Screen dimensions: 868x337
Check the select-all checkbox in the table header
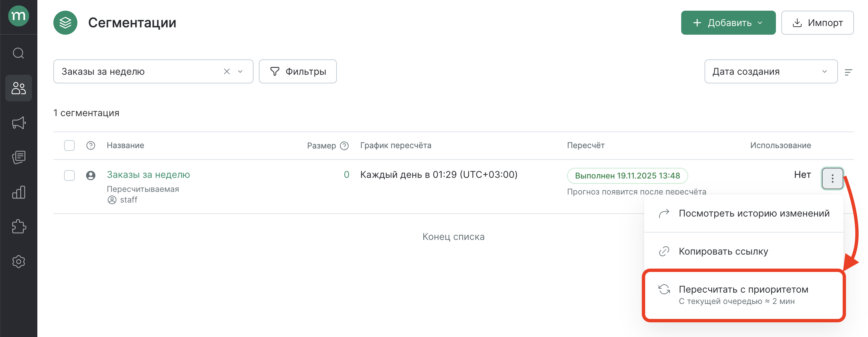tap(69, 145)
